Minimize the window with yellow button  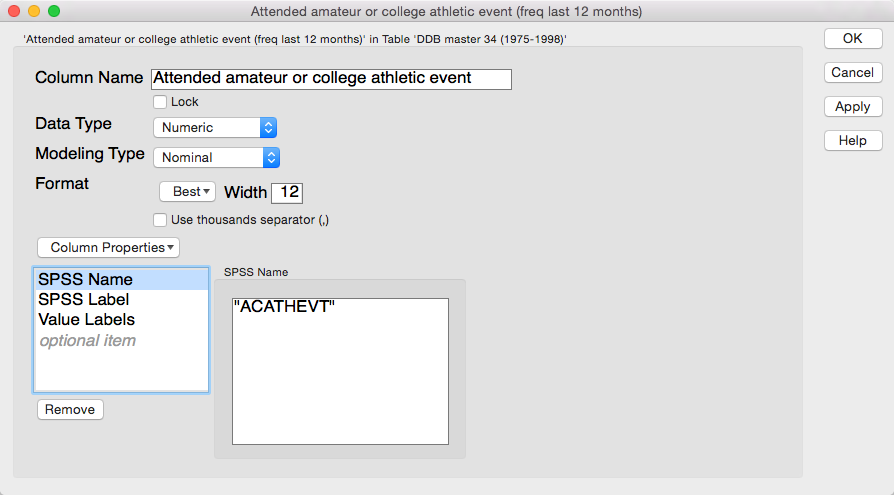[x=34, y=11]
